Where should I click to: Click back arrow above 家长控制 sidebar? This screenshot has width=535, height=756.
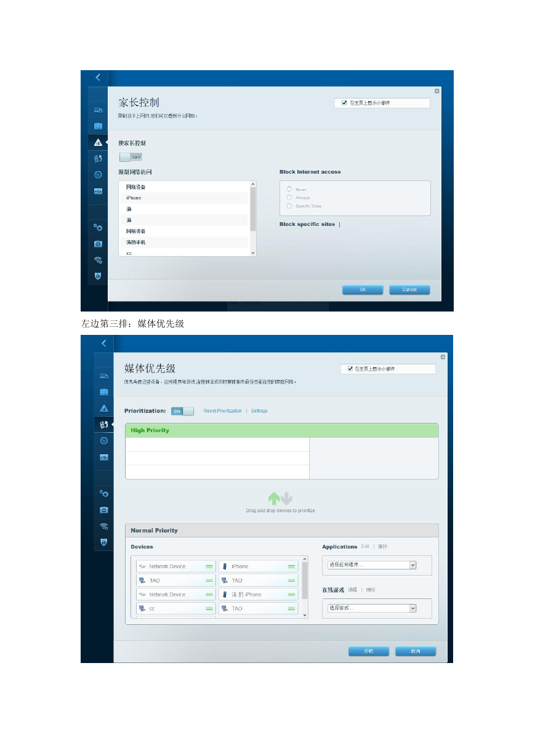[x=98, y=78]
